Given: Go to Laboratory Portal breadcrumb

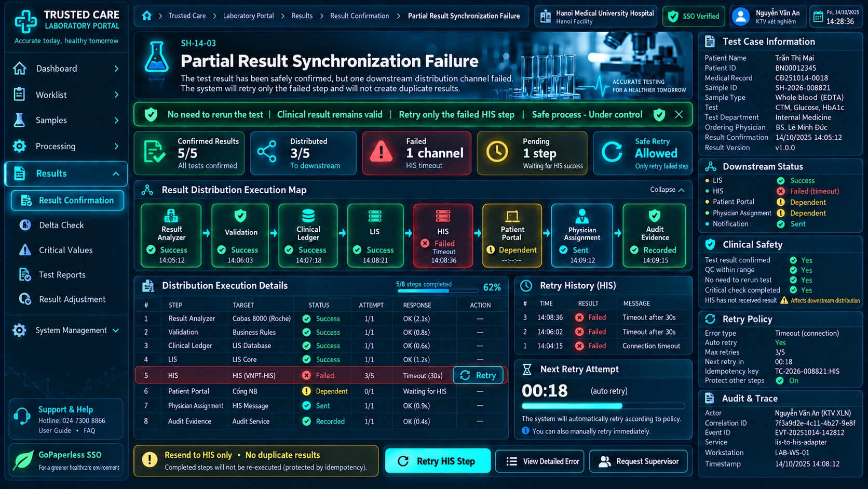Looking at the screenshot, I should tap(248, 16).
